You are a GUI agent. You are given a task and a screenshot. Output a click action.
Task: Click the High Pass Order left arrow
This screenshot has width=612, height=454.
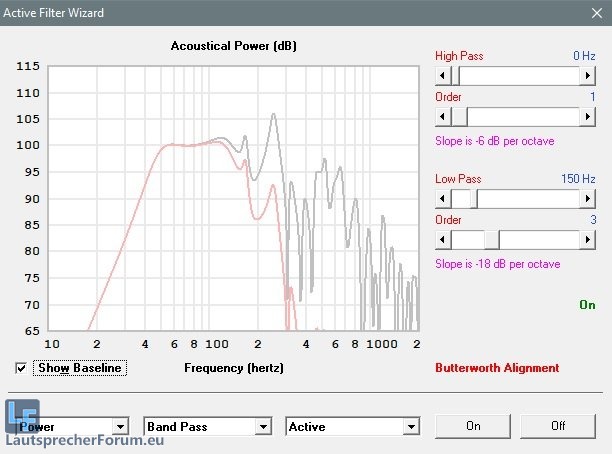pyautogui.click(x=443, y=117)
